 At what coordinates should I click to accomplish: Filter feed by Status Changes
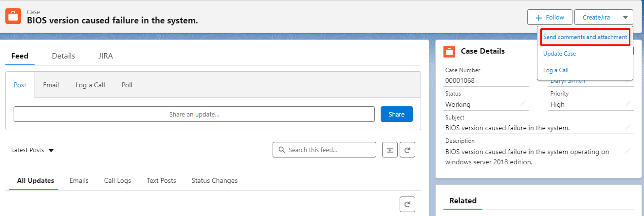(x=215, y=180)
